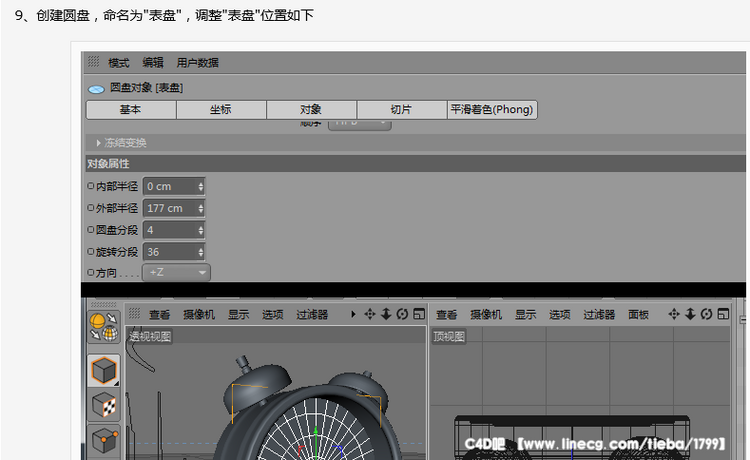The height and width of the screenshot is (460, 750).
Task: Click the attributes panel grip handle icon
Action: click(93, 61)
